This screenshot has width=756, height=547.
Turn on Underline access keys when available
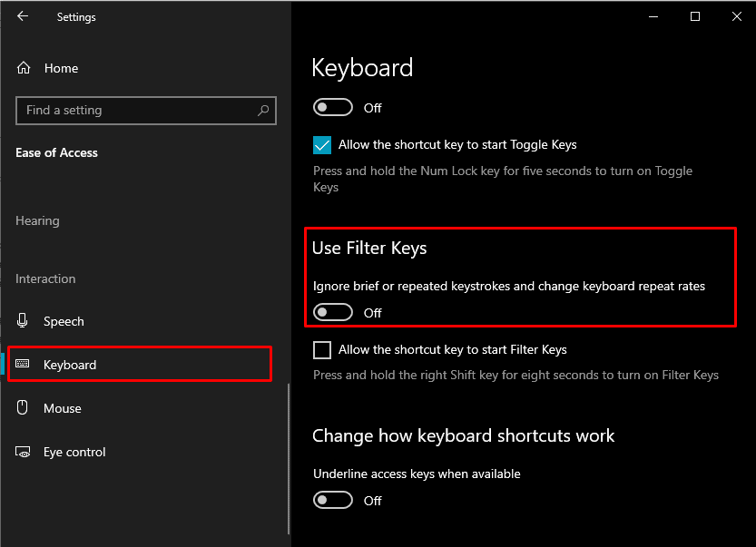[332, 499]
